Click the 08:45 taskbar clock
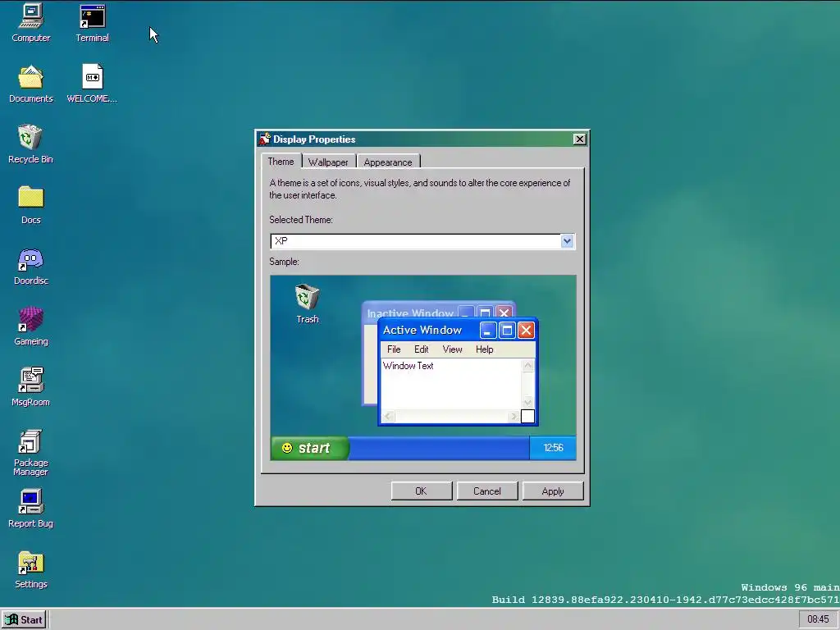Viewport: 840px width, 630px height. (818, 619)
